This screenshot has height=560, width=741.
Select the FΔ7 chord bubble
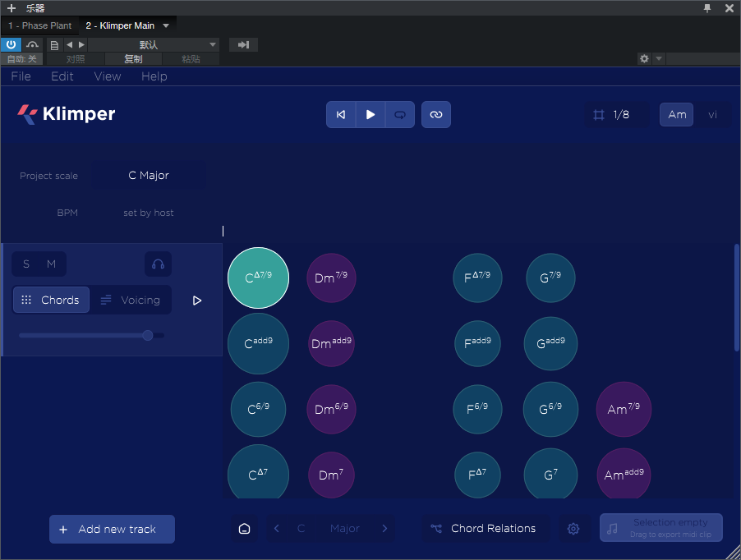pos(477,475)
